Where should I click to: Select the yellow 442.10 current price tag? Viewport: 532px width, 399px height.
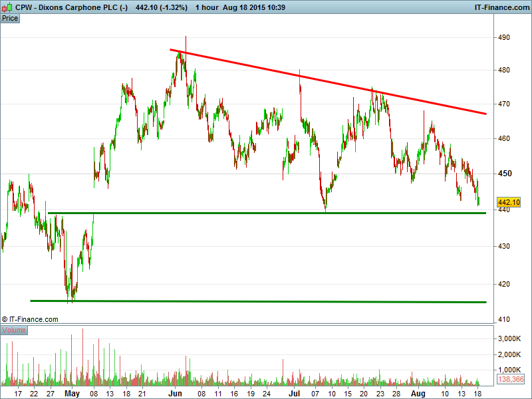[x=509, y=202]
